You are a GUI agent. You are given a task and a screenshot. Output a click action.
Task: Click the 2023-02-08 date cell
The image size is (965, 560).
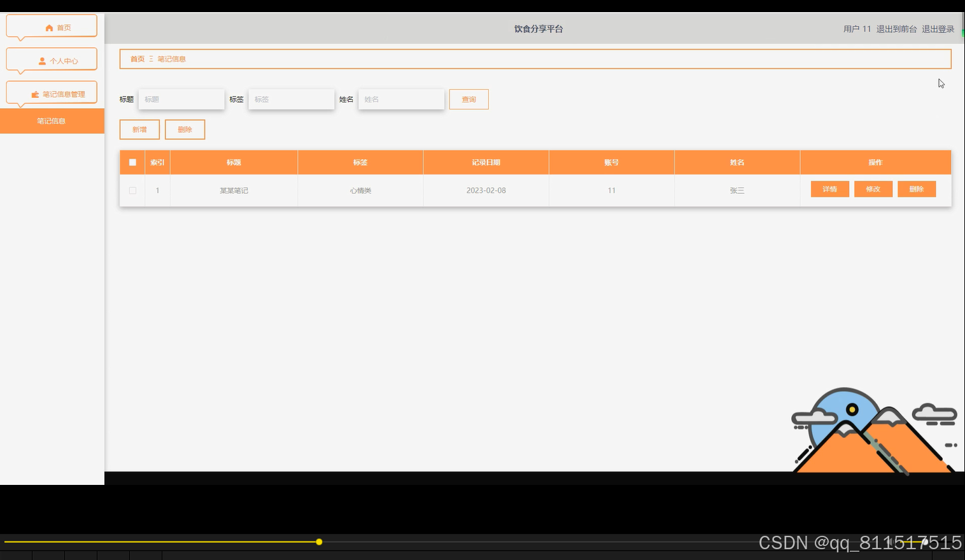coord(486,190)
